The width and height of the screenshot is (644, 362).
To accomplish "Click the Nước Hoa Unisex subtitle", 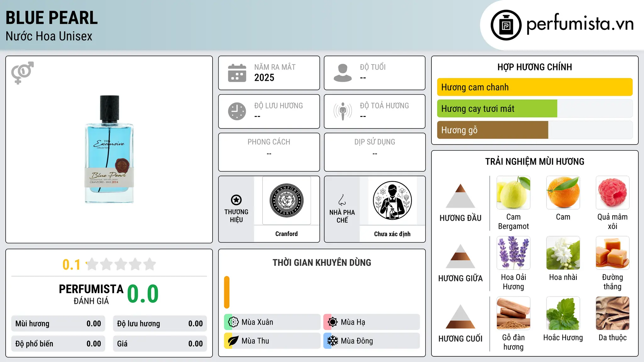I will pyautogui.click(x=49, y=36).
